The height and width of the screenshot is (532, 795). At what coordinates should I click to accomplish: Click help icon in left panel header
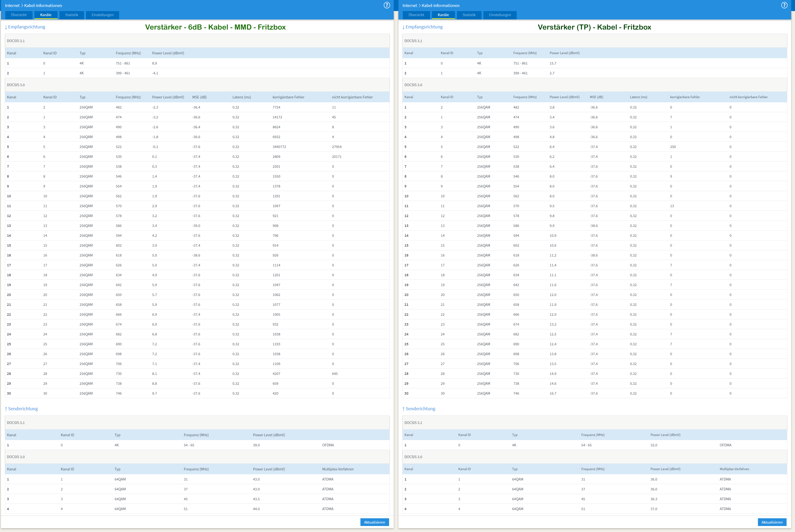pos(387,5)
